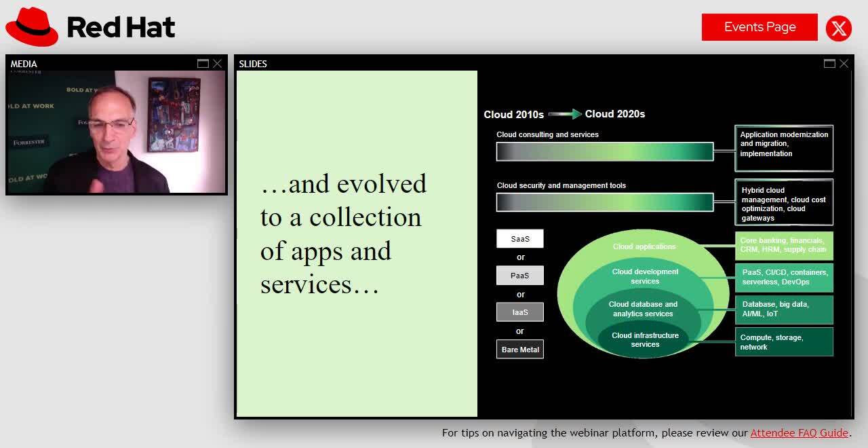The height and width of the screenshot is (448, 868).
Task: Maximize the Media panel
Action: point(203,63)
